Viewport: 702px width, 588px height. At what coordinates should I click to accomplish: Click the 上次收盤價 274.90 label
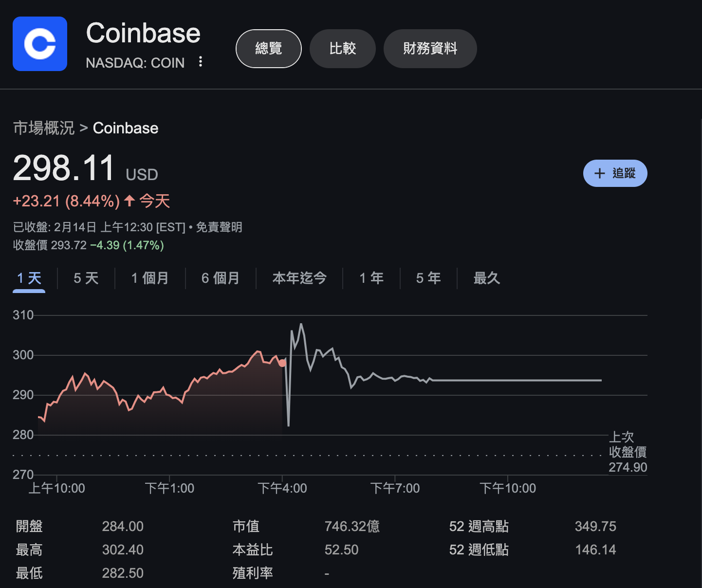pos(628,452)
